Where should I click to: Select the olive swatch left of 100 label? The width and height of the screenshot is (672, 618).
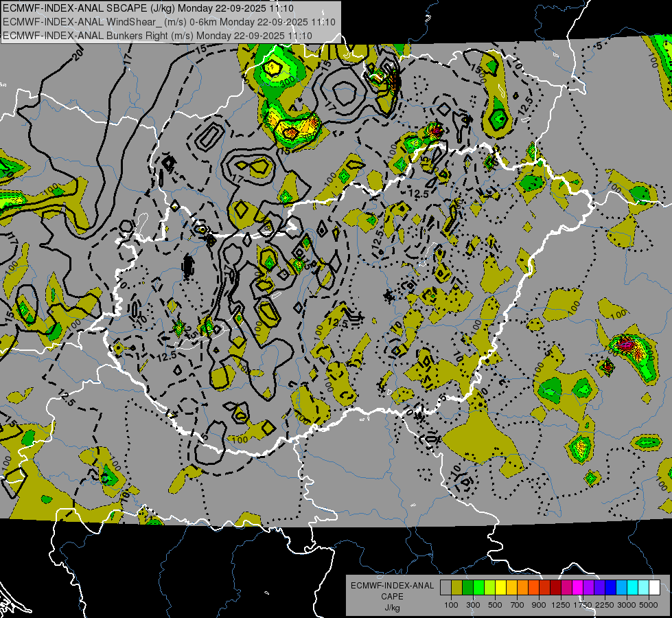coord(456,587)
